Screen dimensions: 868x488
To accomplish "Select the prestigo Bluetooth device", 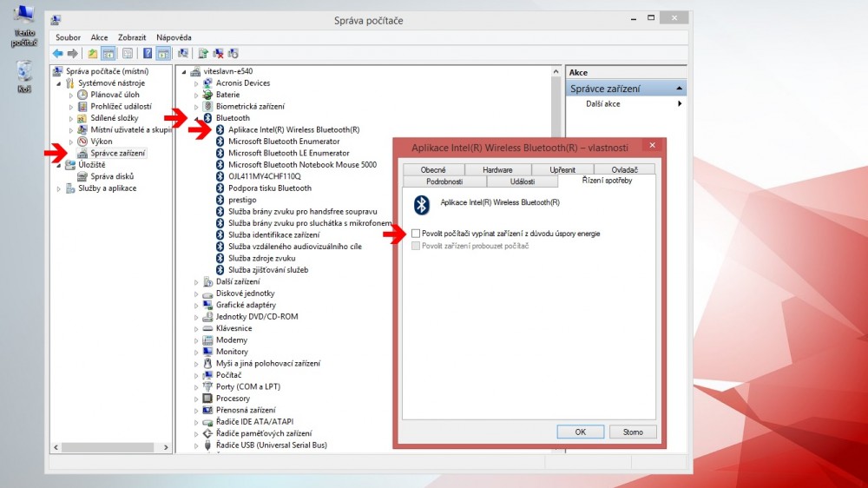I will 242,200.
